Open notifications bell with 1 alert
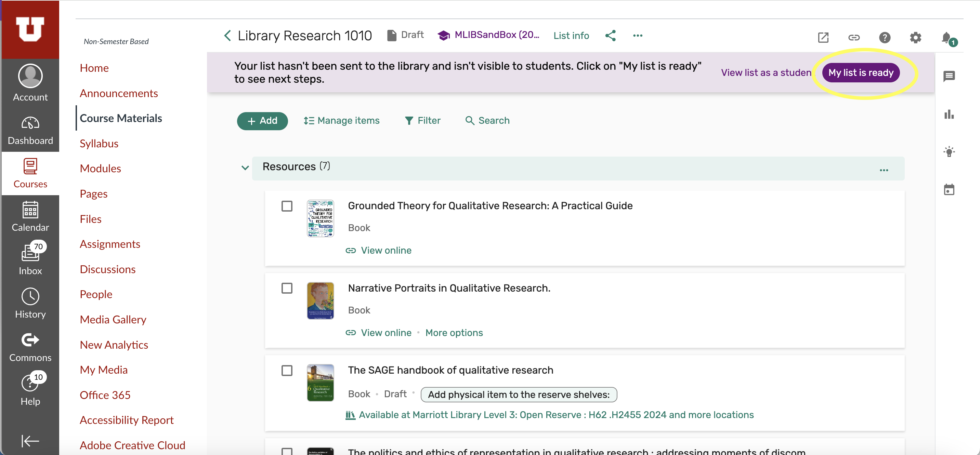The width and height of the screenshot is (980, 455). [x=949, y=38]
